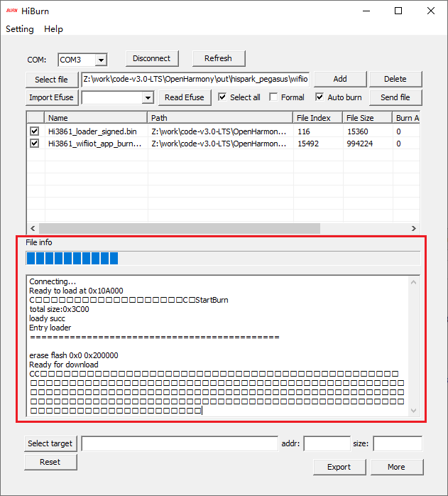Click the Burn A column header
Image resolution: width=448 pixels, height=496 pixels.
point(407,118)
